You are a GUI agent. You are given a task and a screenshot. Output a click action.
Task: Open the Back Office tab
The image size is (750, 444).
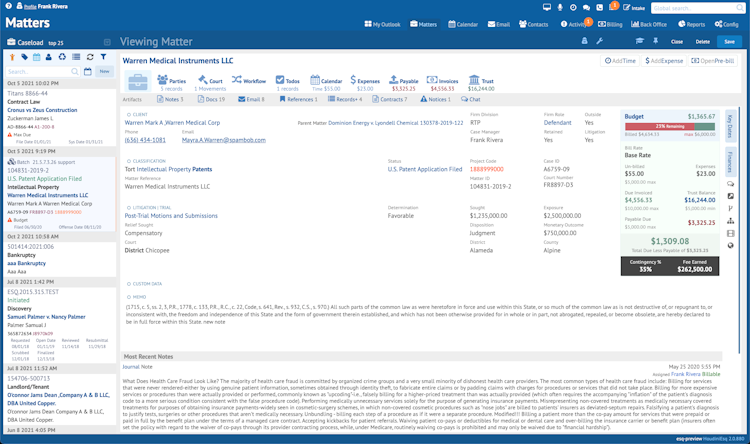649,24
